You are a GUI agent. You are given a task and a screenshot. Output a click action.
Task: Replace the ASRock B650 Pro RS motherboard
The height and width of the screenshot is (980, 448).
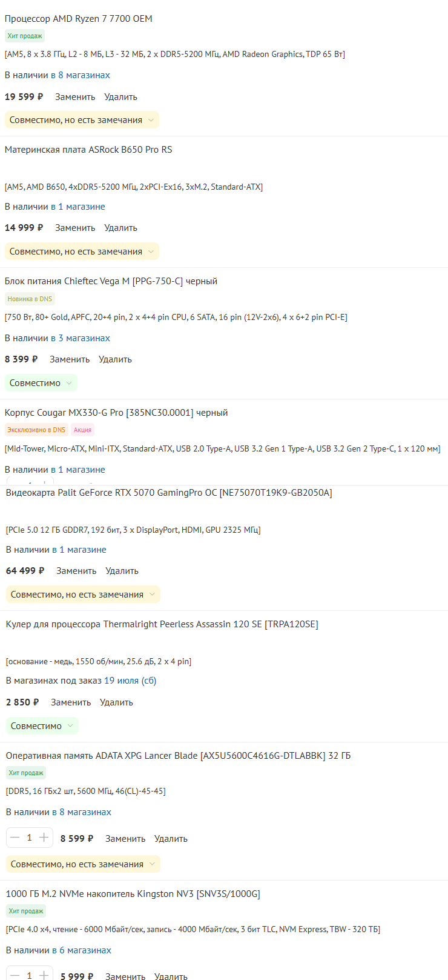(x=75, y=228)
